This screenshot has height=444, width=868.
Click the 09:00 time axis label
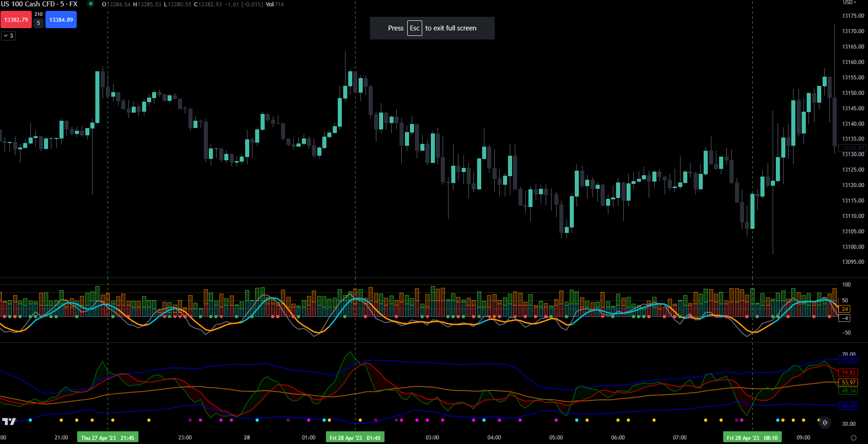point(804,438)
